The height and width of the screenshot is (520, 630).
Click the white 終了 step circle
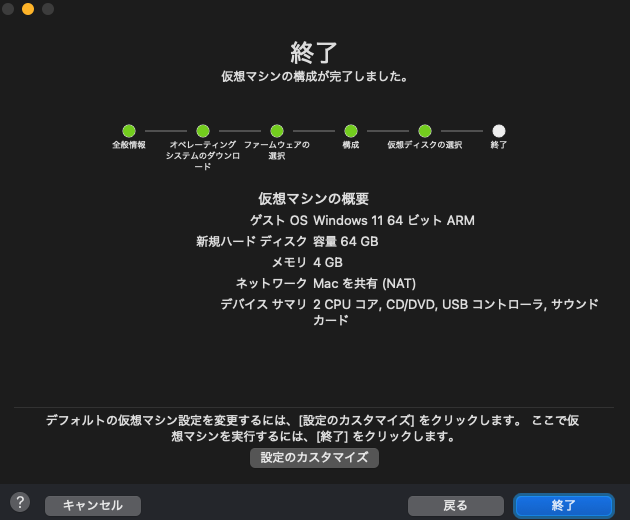pos(499,131)
